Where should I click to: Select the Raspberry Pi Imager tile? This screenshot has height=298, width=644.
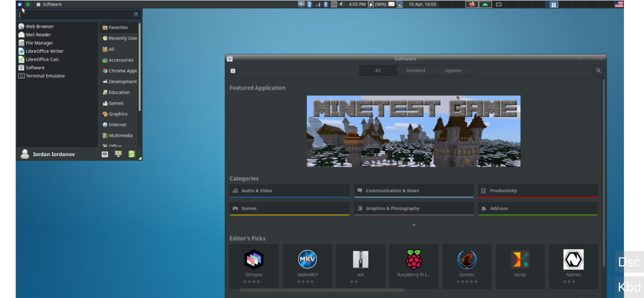413,266
